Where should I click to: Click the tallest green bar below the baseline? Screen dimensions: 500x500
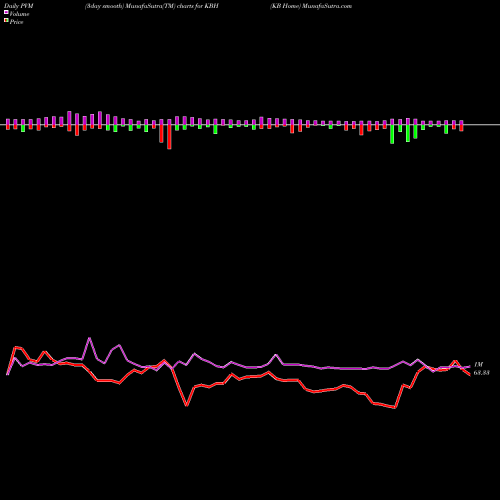click(392, 134)
